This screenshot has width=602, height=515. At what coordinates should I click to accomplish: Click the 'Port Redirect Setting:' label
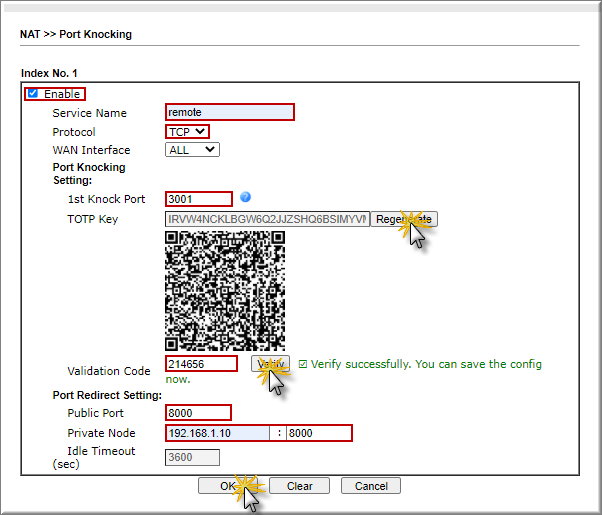click(x=107, y=395)
